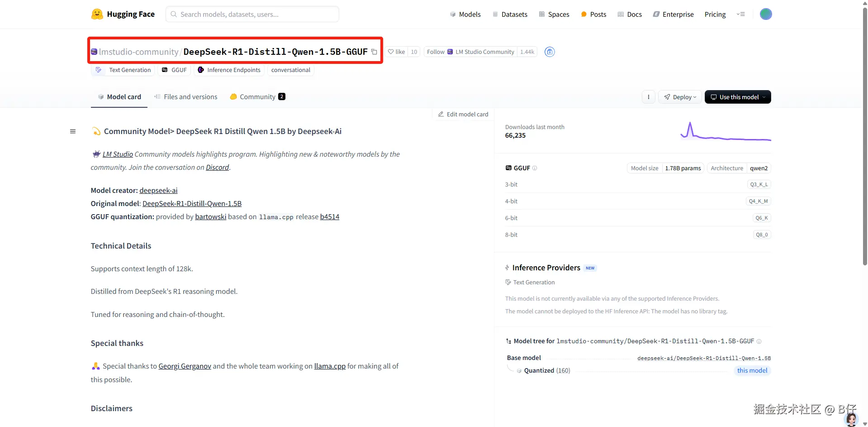Toggle the model card table of contents
The height and width of the screenshot is (427, 868).
73,131
